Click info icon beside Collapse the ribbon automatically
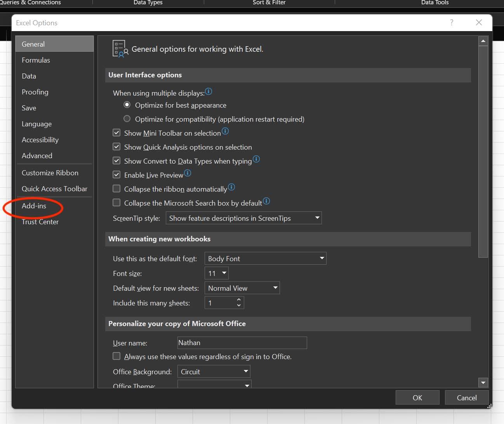Image resolution: width=504 pixels, height=424 pixels. tap(231, 187)
